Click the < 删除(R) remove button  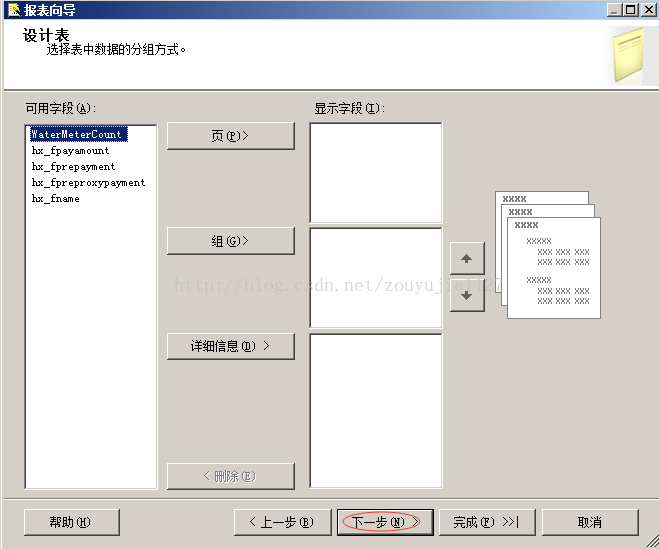(x=231, y=476)
